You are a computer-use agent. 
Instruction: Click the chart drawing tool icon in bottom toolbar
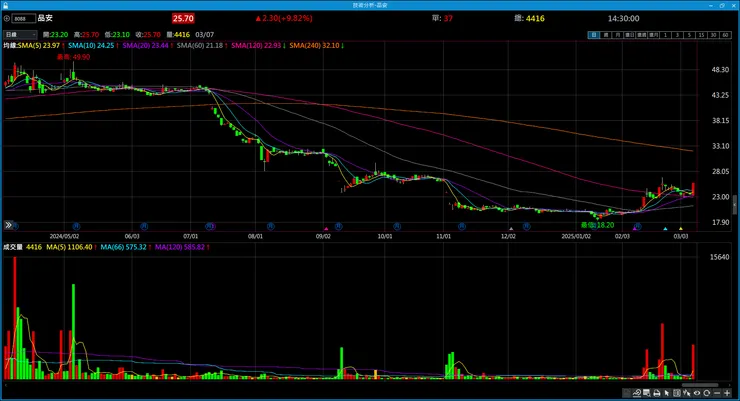point(637,393)
